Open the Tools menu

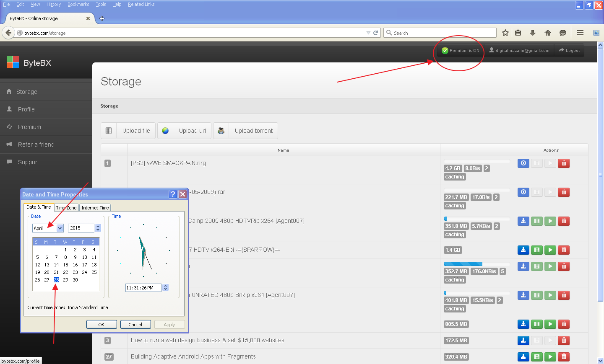click(101, 4)
